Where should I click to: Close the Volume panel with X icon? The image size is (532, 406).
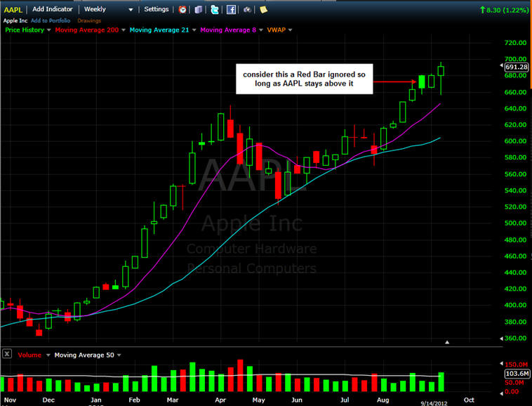point(7,354)
